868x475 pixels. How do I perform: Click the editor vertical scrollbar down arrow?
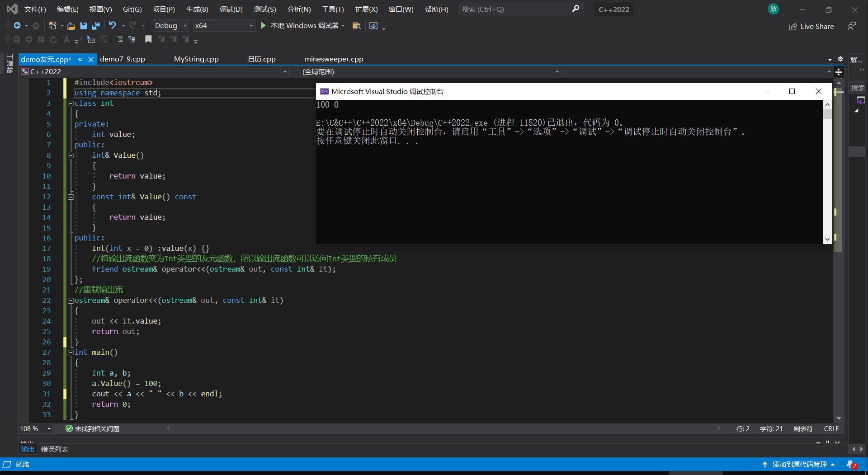click(839, 419)
